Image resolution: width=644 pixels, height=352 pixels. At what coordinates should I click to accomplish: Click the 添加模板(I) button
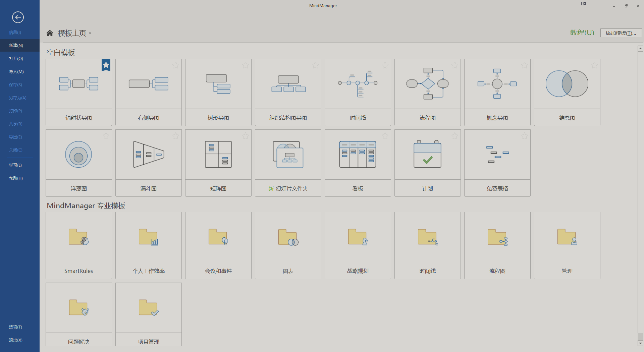[x=620, y=33]
